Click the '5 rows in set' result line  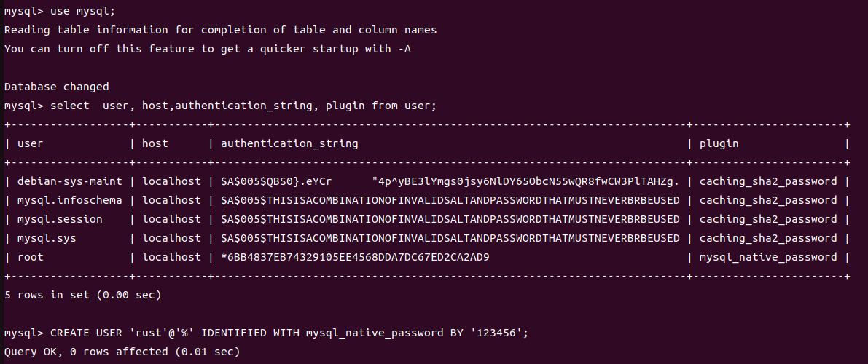(82, 295)
